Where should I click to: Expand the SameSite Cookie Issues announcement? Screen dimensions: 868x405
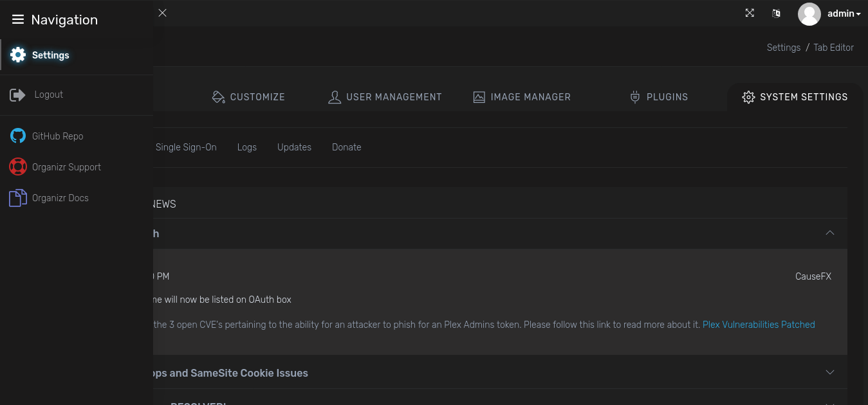(x=829, y=372)
